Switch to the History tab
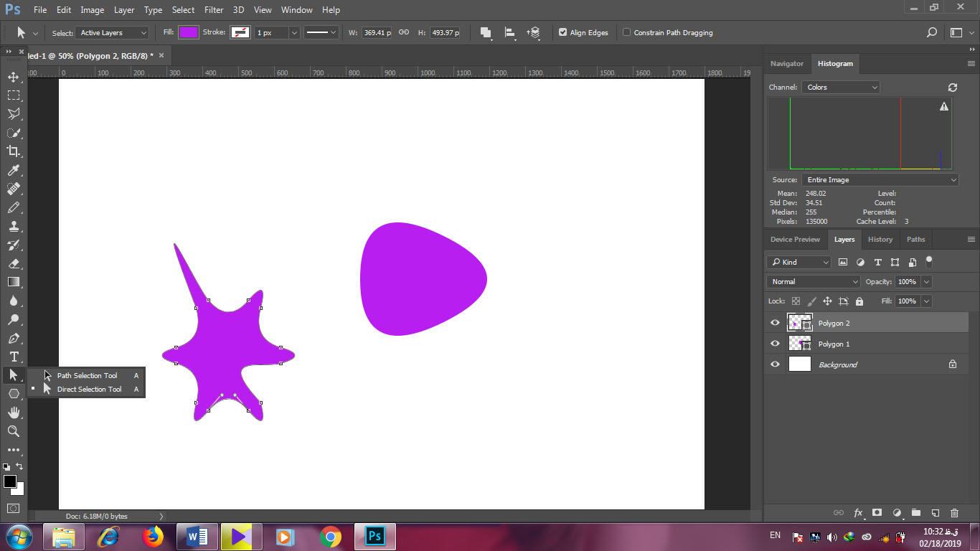980x551 pixels. (880, 240)
